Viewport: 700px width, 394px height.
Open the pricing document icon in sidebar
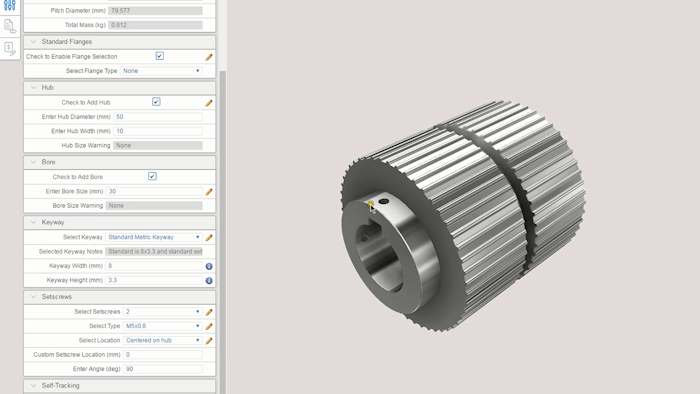point(10,48)
